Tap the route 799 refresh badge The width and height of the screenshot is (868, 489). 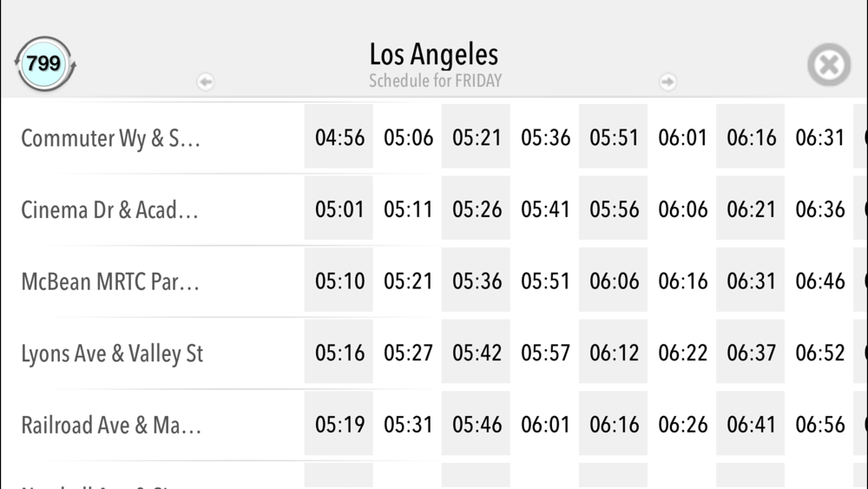pyautogui.click(x=44, y=63)
